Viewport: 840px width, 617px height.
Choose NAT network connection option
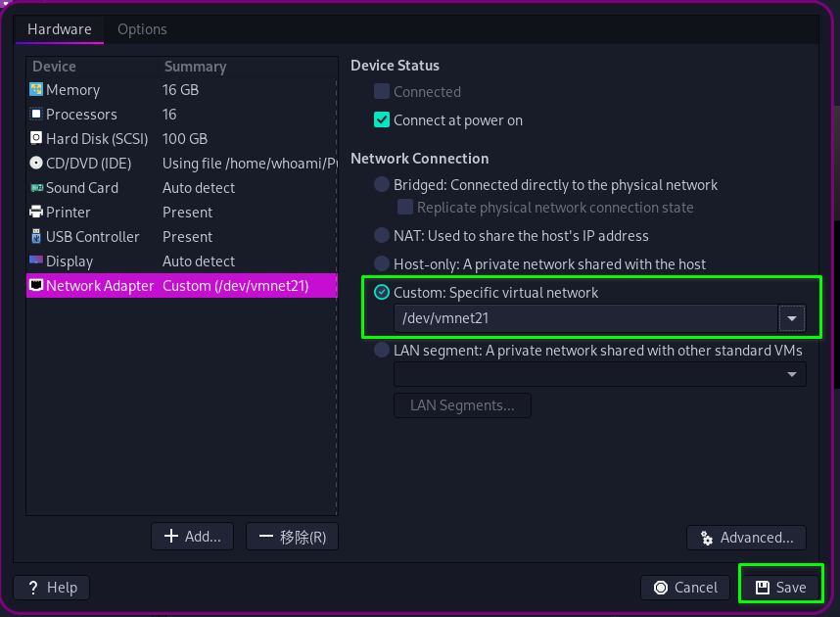point(382,236)
